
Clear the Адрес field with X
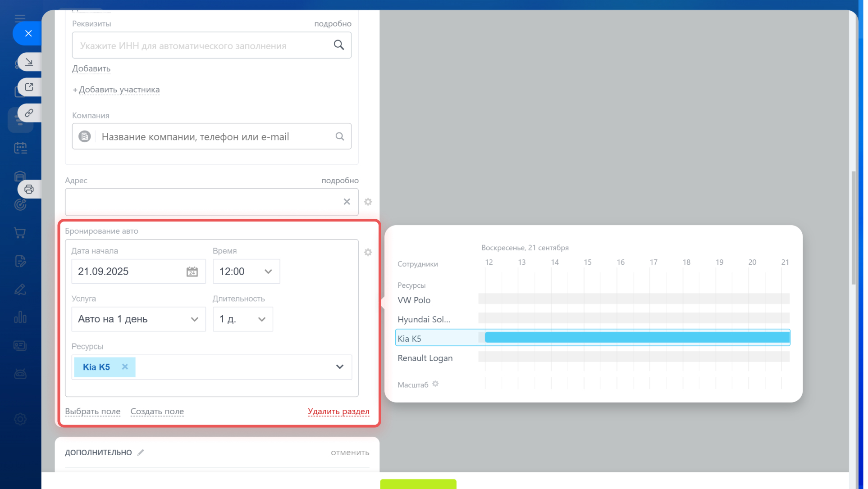click(347, 202)
